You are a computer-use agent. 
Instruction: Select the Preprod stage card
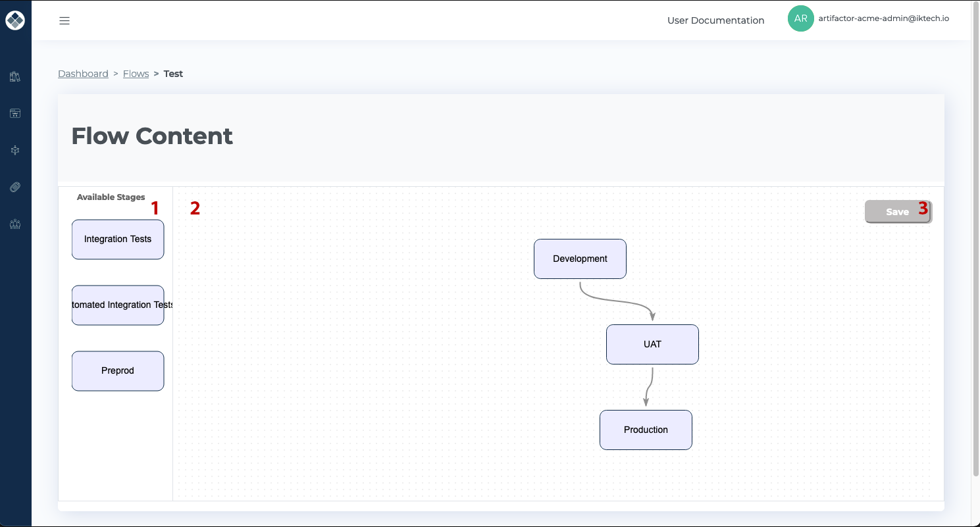(x=118, y=370)
